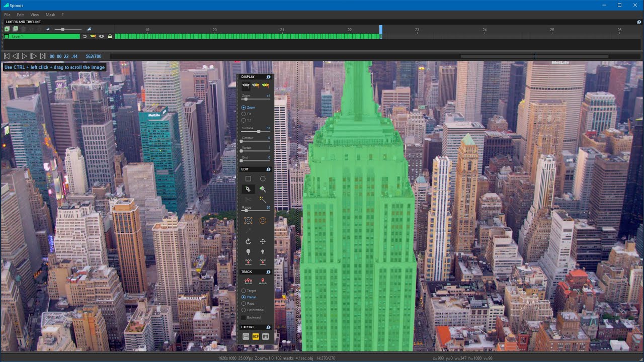Track one frame with single-pin icon
Viewport: 644px width, 362px height.
tap(263, 281)
